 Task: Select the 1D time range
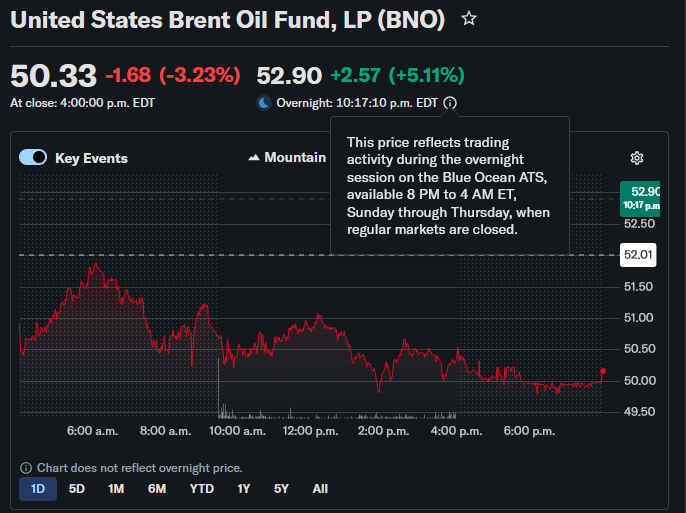click(38, 489)
